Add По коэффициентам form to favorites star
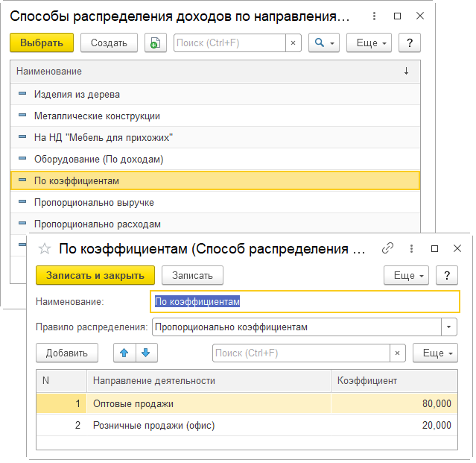Viewport: 476px width, 463px height. point(45,248)
